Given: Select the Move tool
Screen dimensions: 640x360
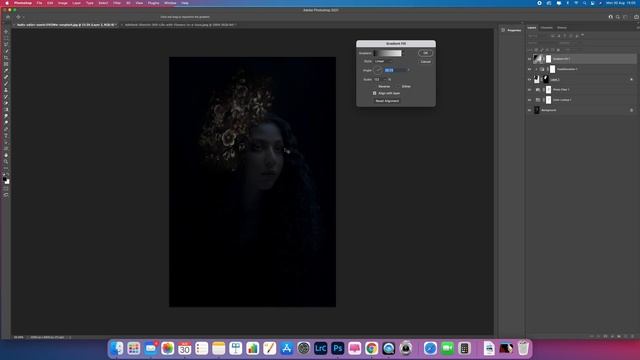Looking at the screenshot, I should pyautogui.click(x=6, y=31).
